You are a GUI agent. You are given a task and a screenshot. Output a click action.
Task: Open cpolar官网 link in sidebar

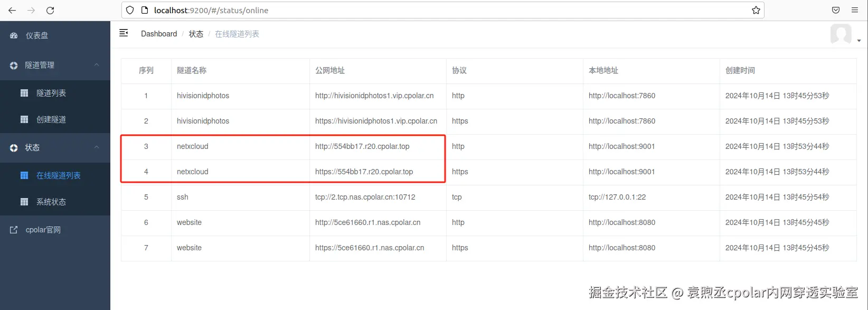click(55, 230)
